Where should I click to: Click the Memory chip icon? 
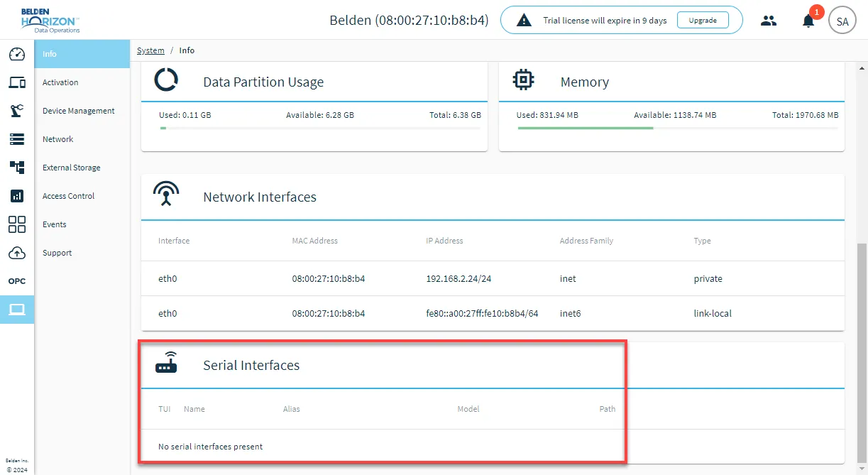[523, 80]
